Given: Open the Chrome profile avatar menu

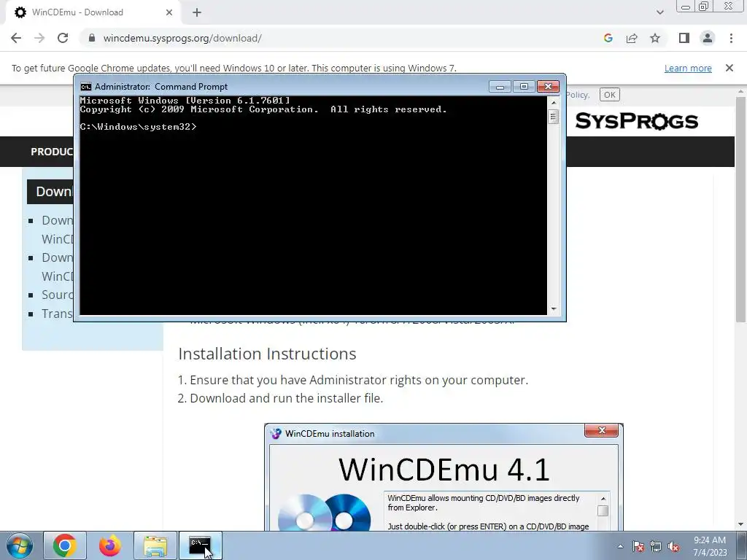Looking at the screenshot, I should [x=708, y=38].
